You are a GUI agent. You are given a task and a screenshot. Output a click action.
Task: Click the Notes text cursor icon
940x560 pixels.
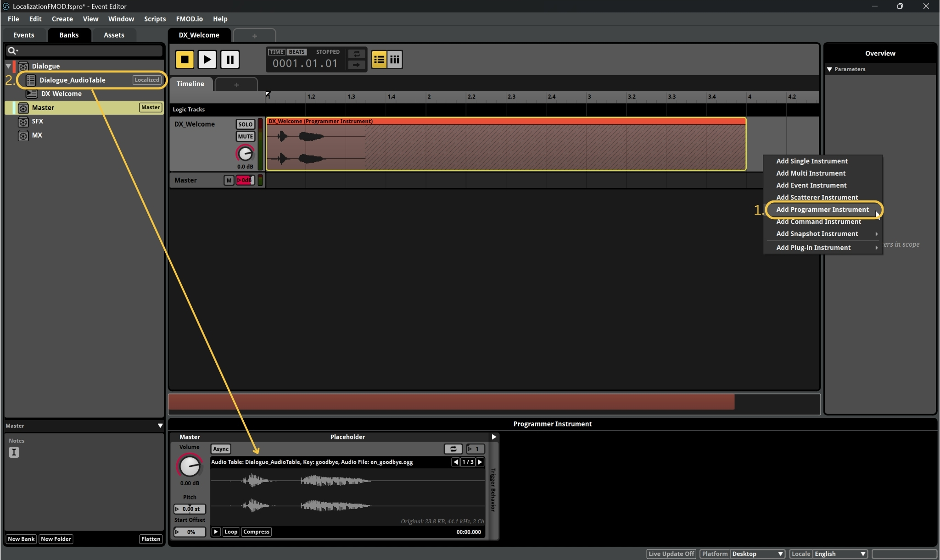(14, 452)
